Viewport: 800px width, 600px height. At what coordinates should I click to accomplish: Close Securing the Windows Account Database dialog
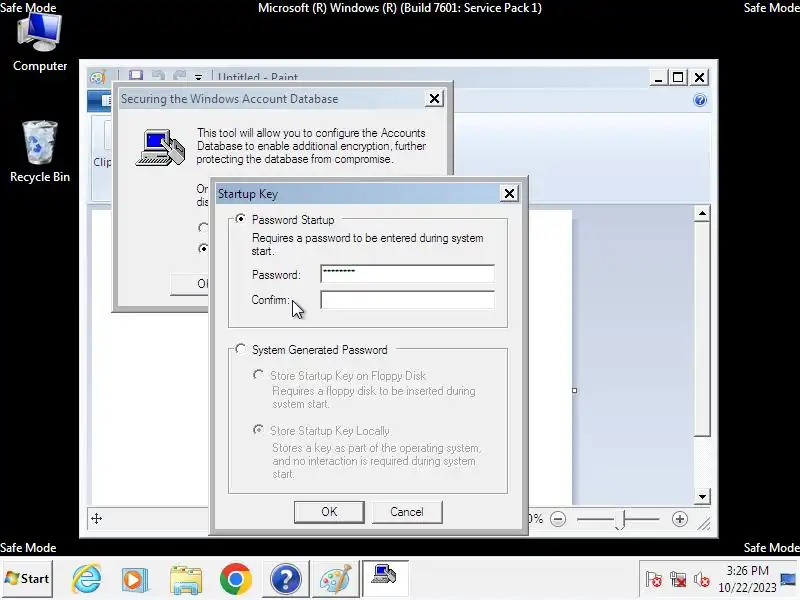pos(434,98)
